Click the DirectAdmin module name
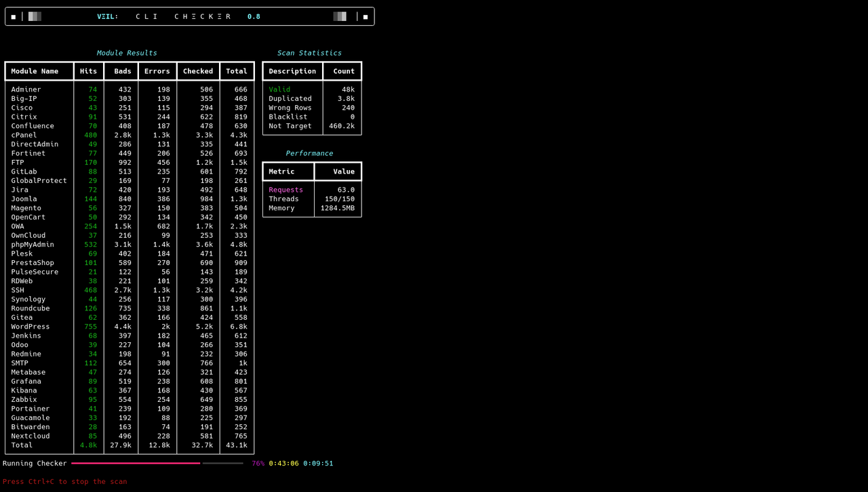 pos(35,144)
